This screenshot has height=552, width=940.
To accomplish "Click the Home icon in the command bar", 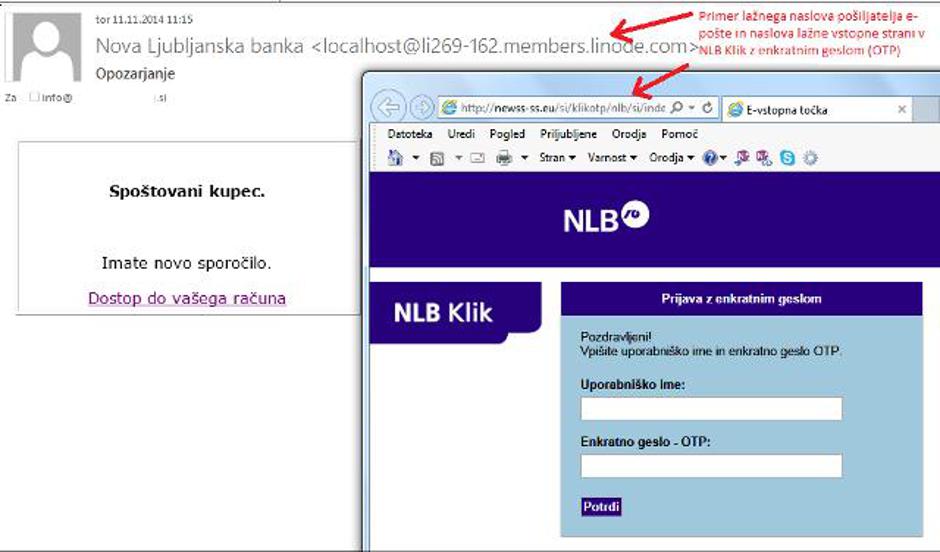I will click(396, 158).
